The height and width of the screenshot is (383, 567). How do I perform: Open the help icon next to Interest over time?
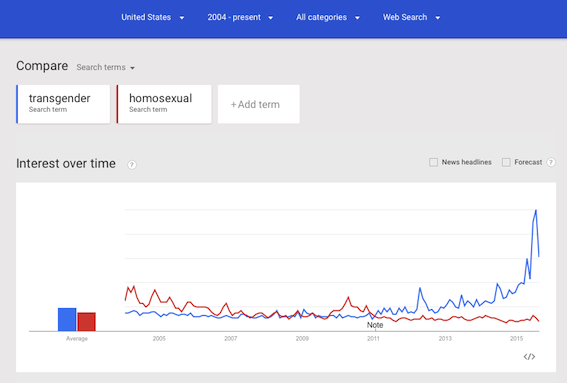pos(132,165)
